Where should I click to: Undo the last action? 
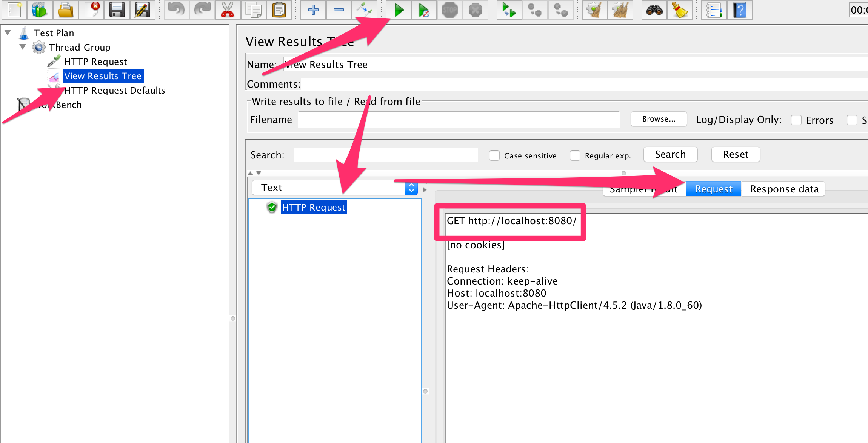click(176, 10)
